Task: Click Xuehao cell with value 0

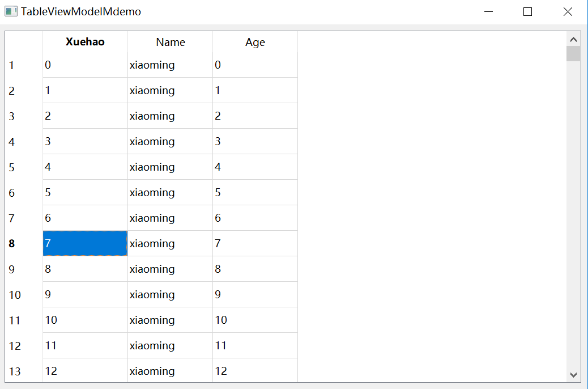Action: click(x=85, y=65)
